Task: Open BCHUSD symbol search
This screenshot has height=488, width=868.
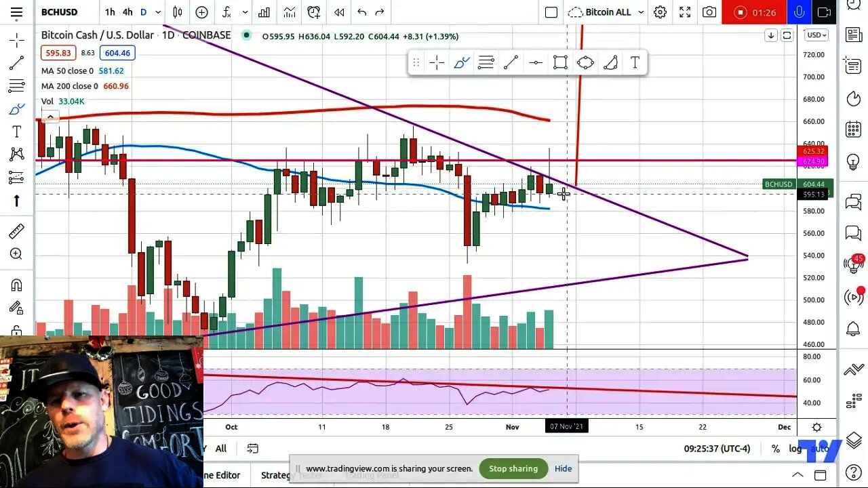Action: click(x=60, y=12)
